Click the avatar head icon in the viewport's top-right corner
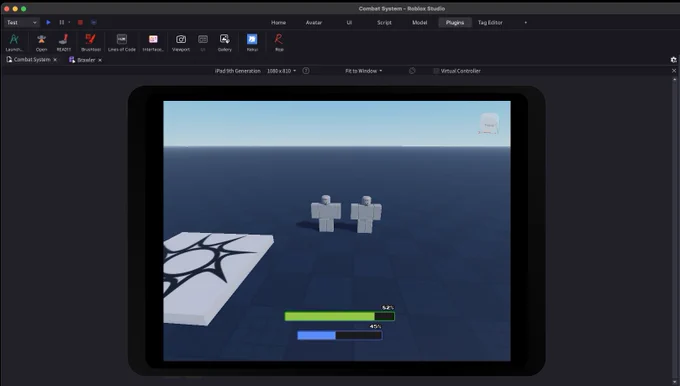The width and height of the screenshot is (680, 386). coord(489,123)
